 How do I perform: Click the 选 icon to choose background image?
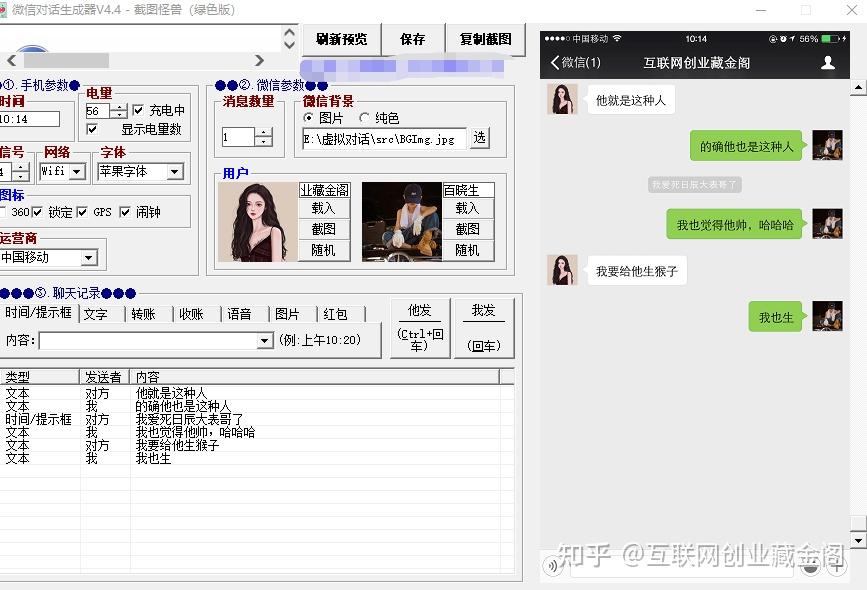tap(478, 139)
